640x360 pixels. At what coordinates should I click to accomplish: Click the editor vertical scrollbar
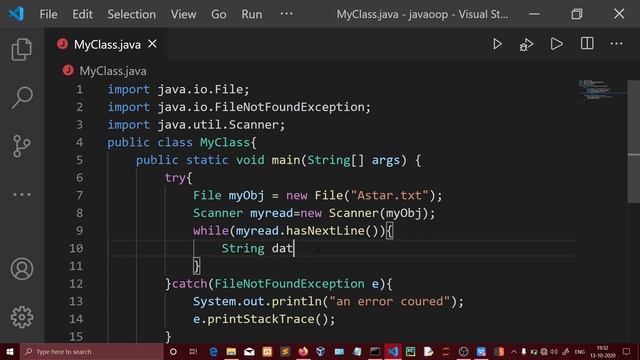point(633,141)
